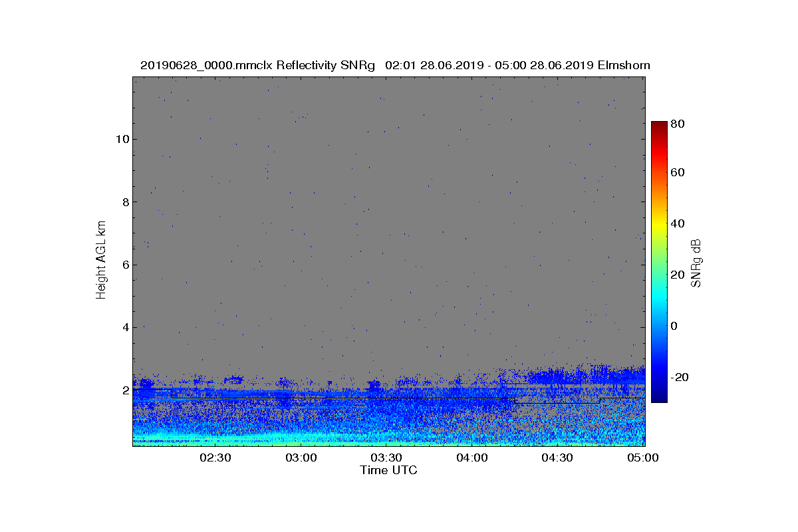
Task: Click the 02:30 time tick label
Action: point(215,458)
